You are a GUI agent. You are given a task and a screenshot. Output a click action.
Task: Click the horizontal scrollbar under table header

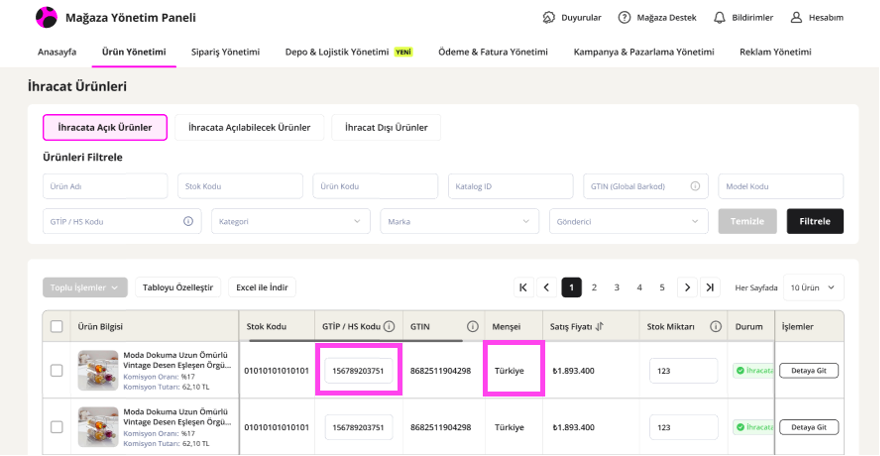tap(356, 340)
